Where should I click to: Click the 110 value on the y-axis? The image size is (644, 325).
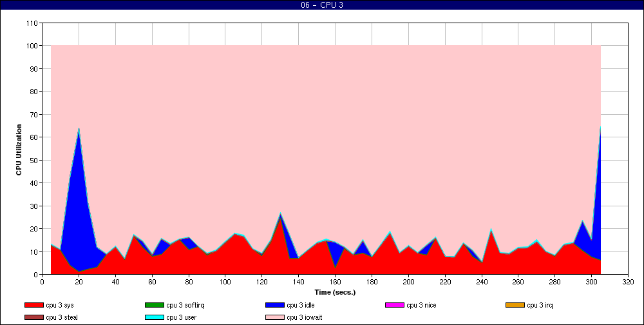click(33, 23)
